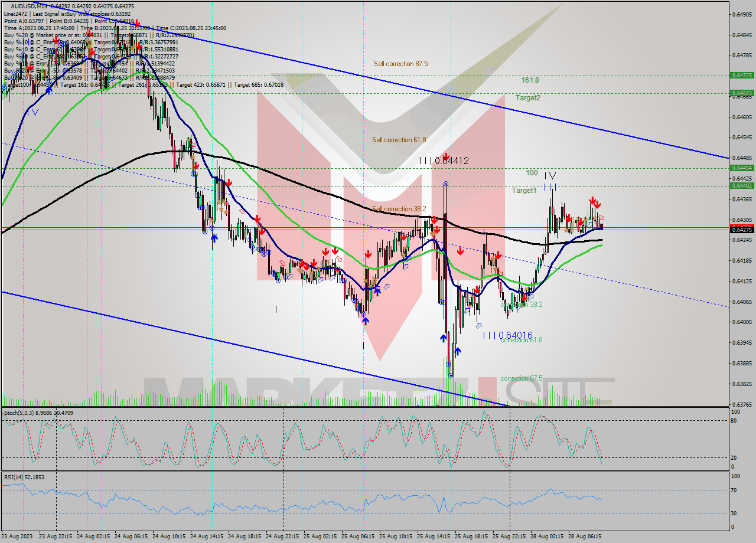Click the '24 Aug 18:15' time axis label
Screen dimensions: 756x543
click(245, 537)
